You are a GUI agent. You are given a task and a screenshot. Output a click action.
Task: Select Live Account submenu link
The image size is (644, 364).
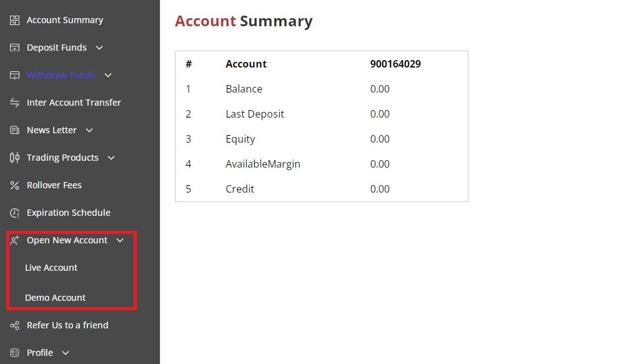[x=51, y=268]
